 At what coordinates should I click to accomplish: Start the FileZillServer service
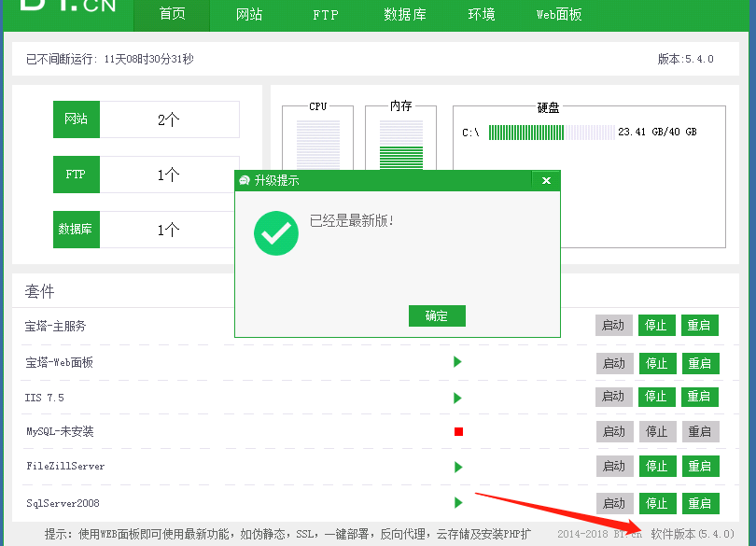614,466
